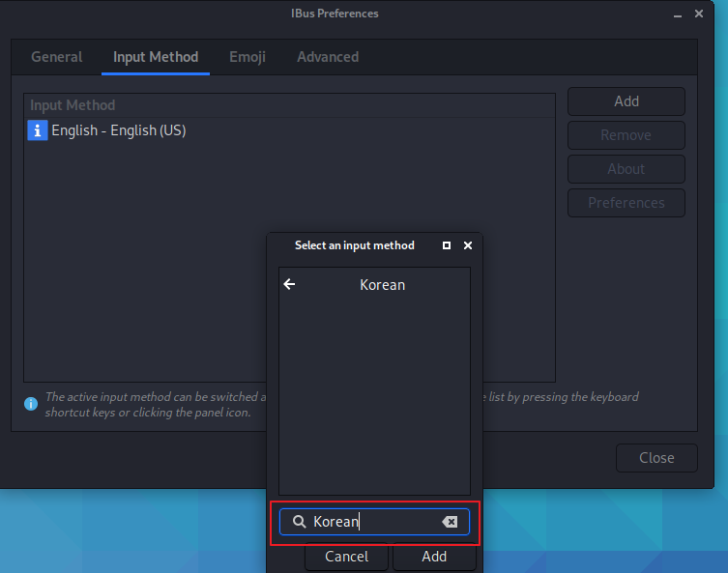Viewport: 728px width, 573px height.
Task: Click the info icon beside the hint text
Action: pyautogui.click(x=31, y=404)
